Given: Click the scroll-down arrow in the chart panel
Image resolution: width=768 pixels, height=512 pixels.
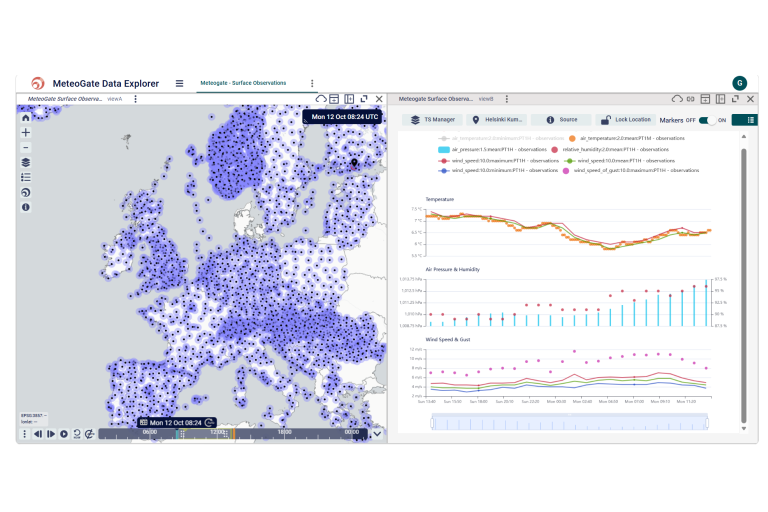Looking at the screenshot, I should click(744, 428).
